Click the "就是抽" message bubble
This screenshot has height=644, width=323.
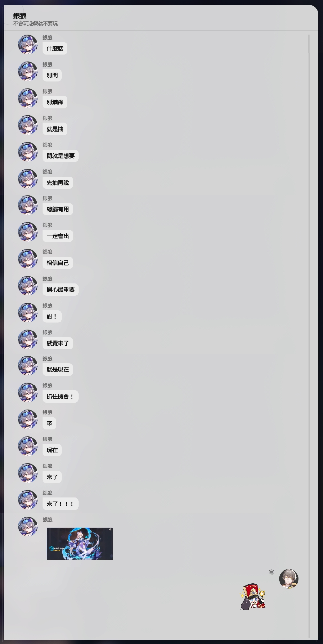(55, 129)
